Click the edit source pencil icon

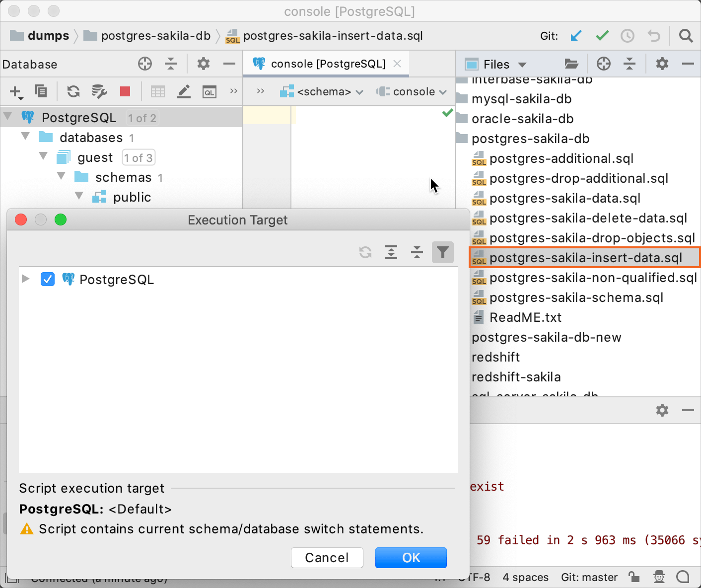(x=184, y=91)
